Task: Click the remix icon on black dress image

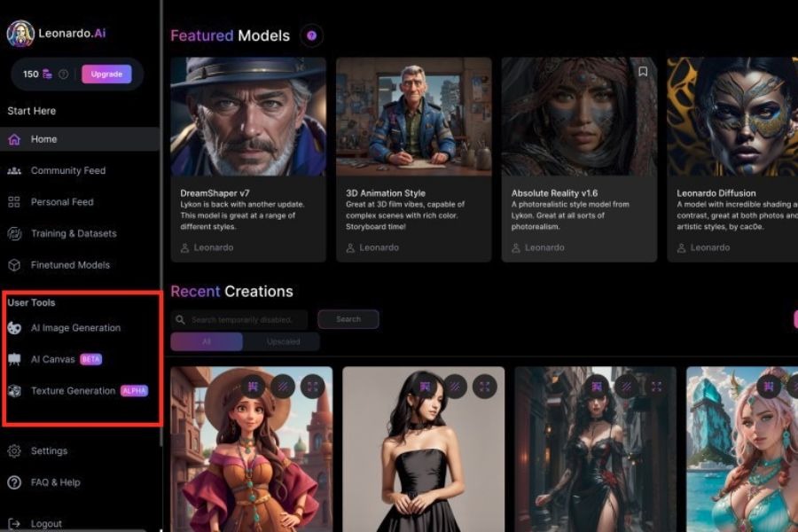Action: point(425,386)
